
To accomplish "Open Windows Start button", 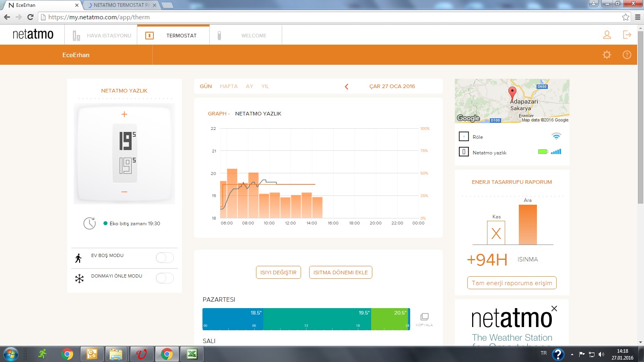I will (10, 354).
